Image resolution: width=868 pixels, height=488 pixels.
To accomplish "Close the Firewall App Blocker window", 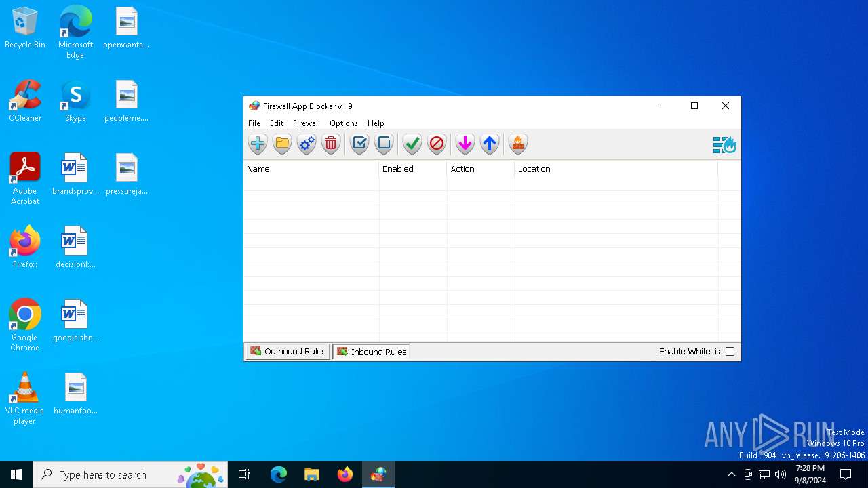I will point(726,106).
